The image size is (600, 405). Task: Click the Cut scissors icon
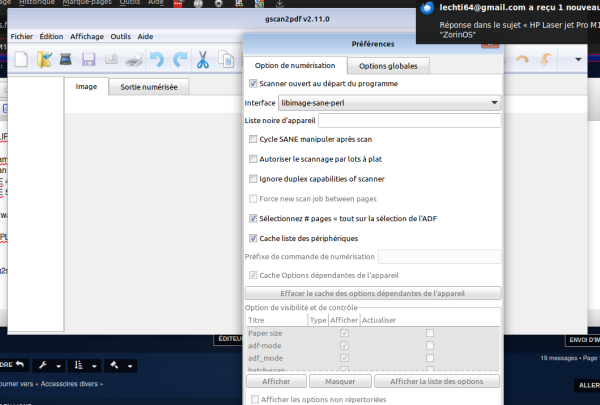(203, 60)
